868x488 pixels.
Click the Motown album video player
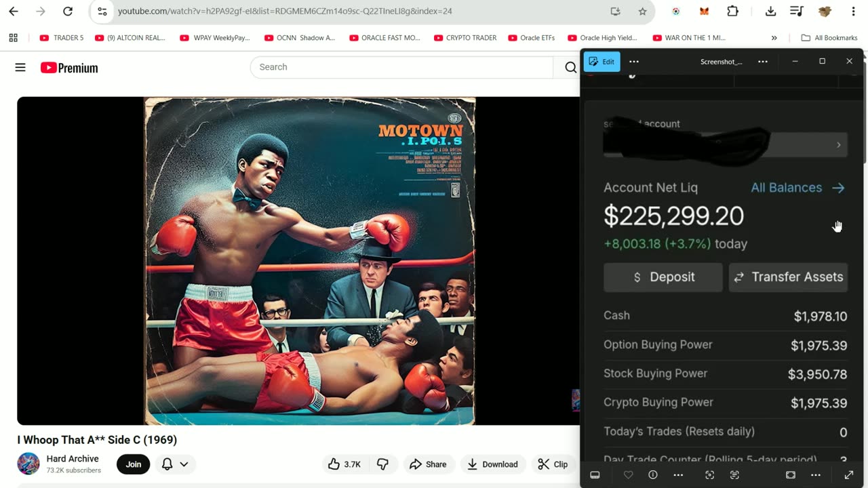pyautogui.click(x=298, y=261)
